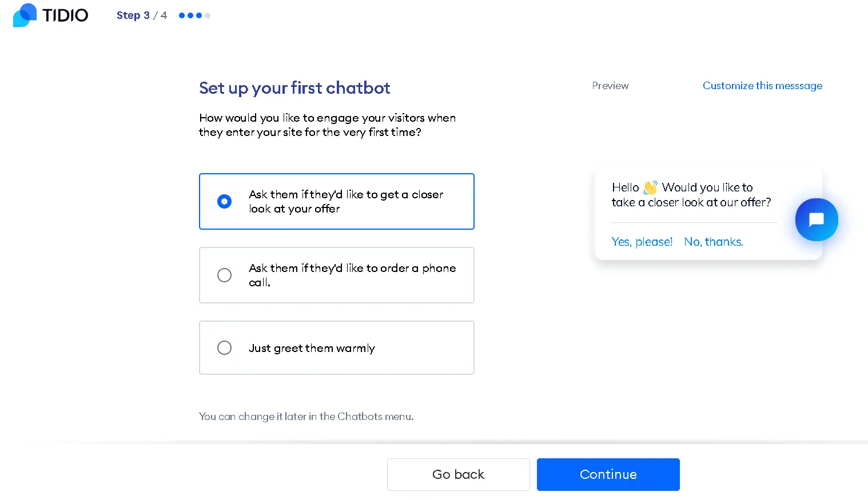Click the waving hand emoji in preview
The height and width of the screenshot is (500, 868).
click(x=650, y=187)
